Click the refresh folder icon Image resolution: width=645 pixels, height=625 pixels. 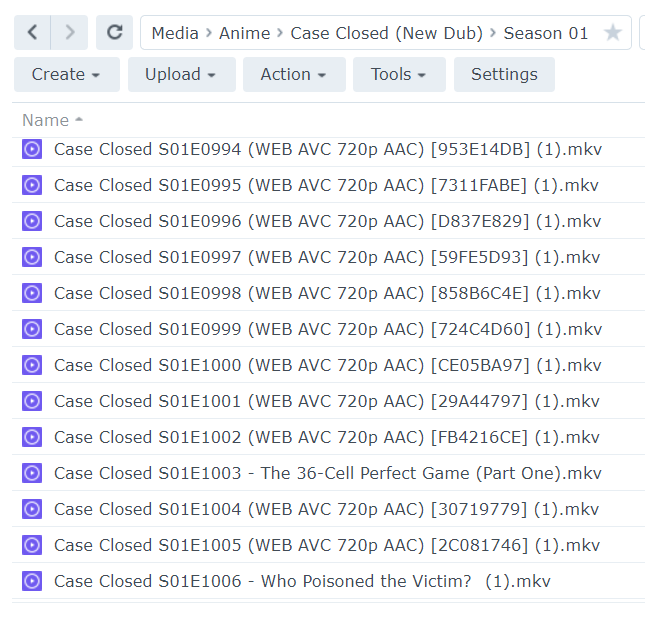click(x=115, y=33)
